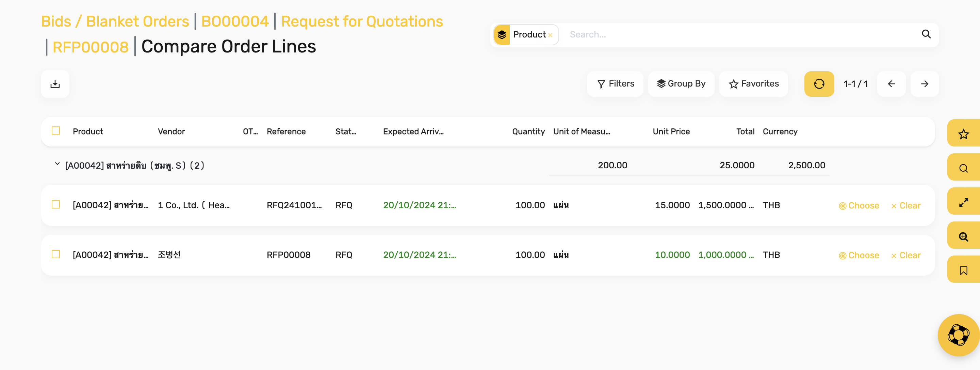Image resolution: width=980 pixels, height=370 pixels.
Task: Select the RFQ241001 row checkbox
Action: [56, 205]
